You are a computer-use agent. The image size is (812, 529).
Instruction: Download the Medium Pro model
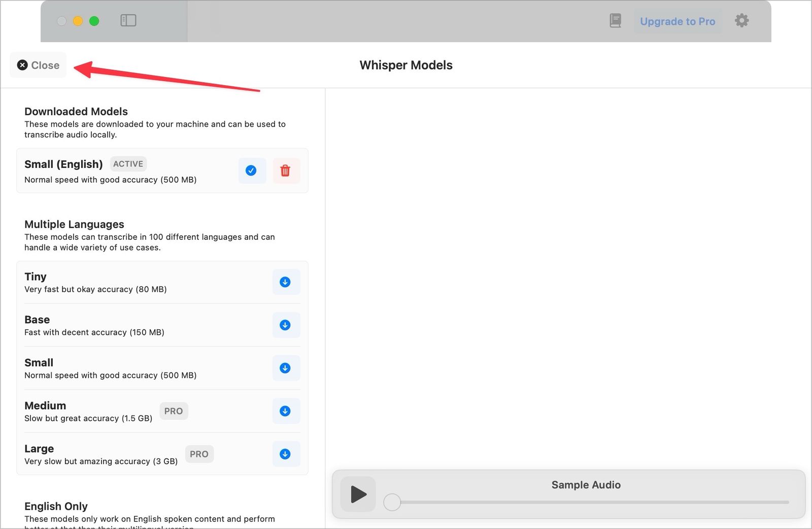286,411
